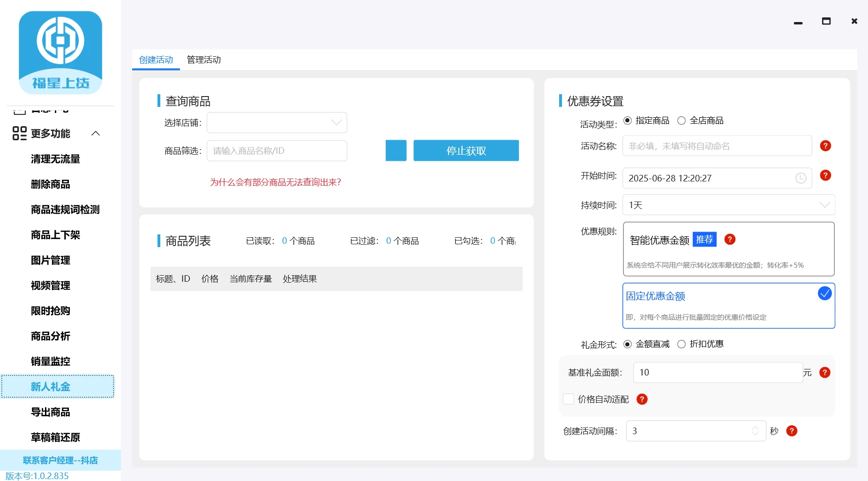Open 草稿箱还原 feature

click(x=55, y=437)
